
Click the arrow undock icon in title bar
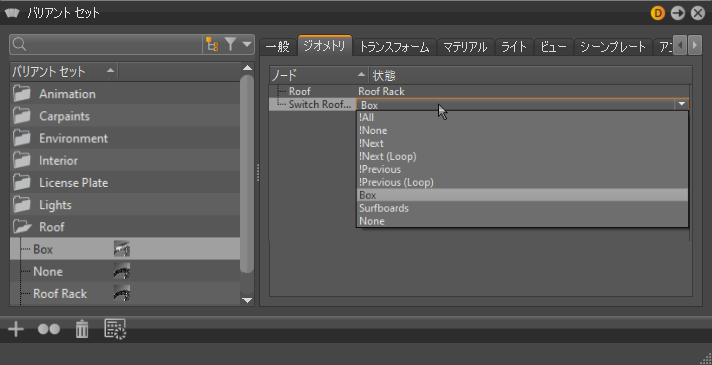(678, 13)
